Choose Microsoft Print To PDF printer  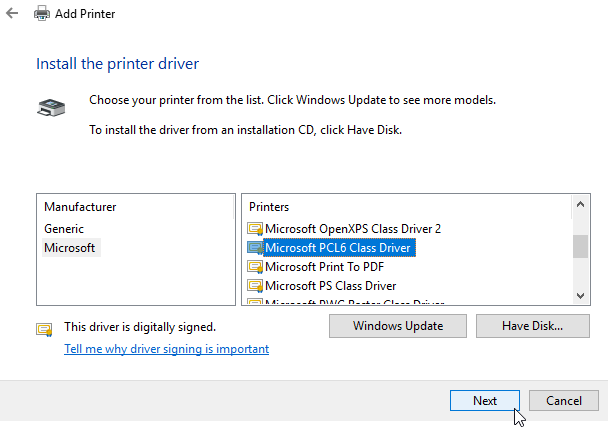325,267
